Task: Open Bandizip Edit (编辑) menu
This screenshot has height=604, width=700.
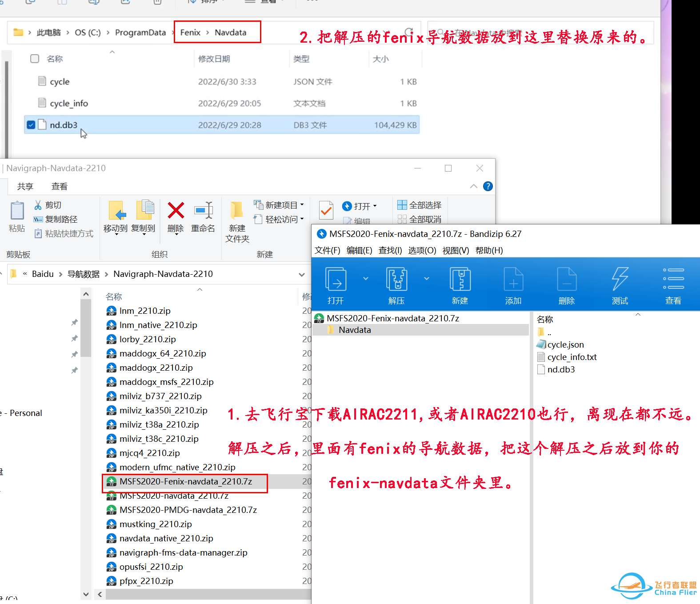Action: (x=359, y=250)
